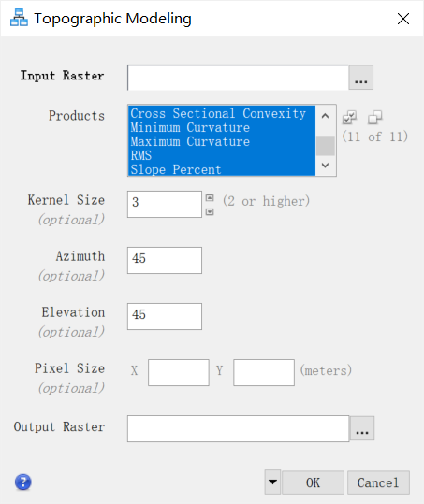Image resolution: width=424 pixels, height=504 pixels.
Task: Click the Products list scrollbar thumb
Action: (325, 146)
